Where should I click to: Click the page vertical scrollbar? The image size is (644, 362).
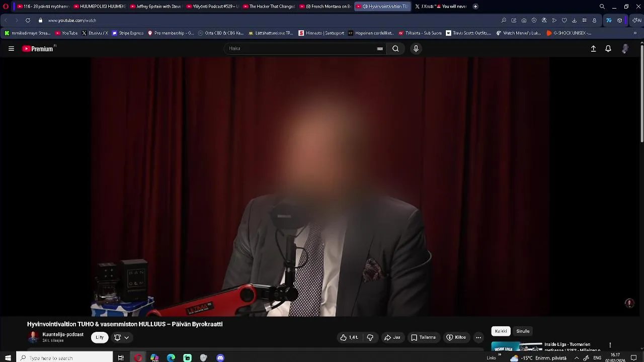click(642, 93)
